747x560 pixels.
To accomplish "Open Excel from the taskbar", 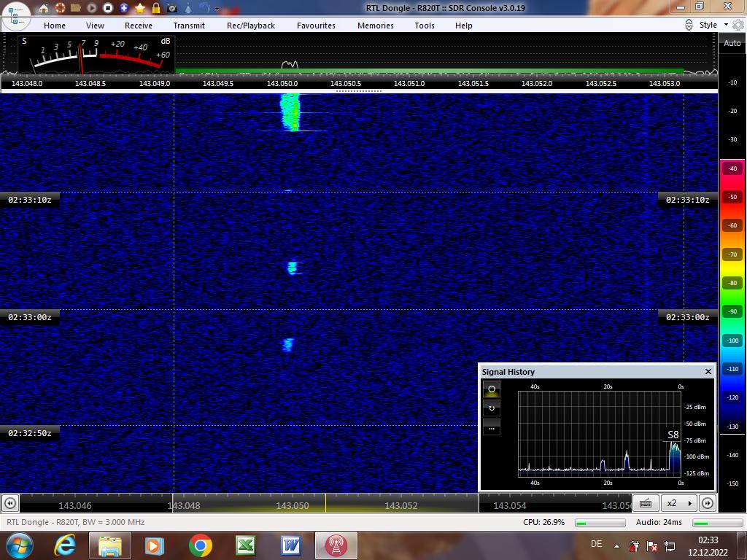I will (x=245, y=545).
